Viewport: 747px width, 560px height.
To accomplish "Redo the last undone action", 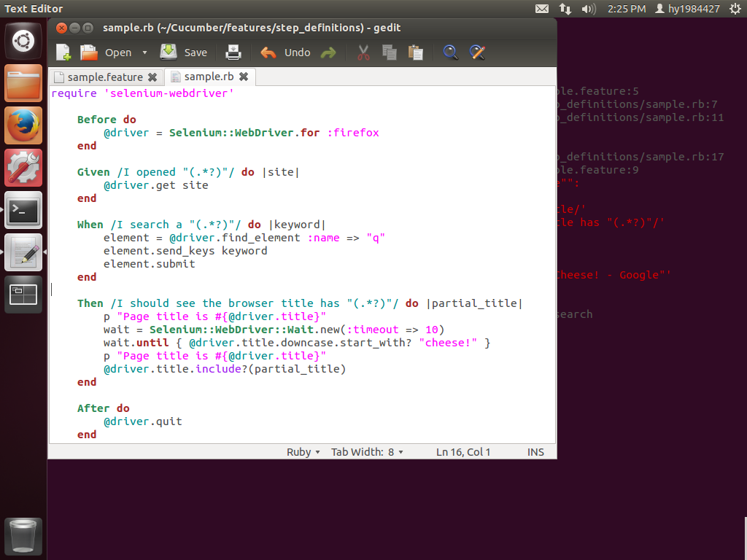I will 328,52.
